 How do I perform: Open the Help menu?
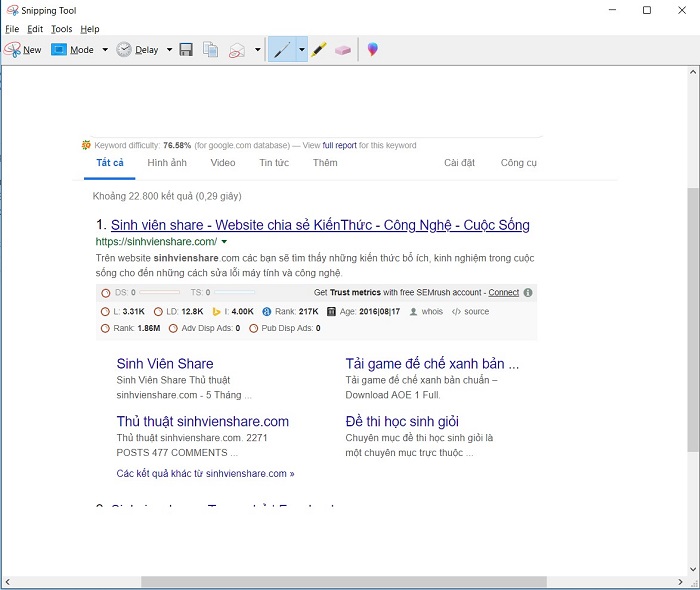click(x=90, y=29)
